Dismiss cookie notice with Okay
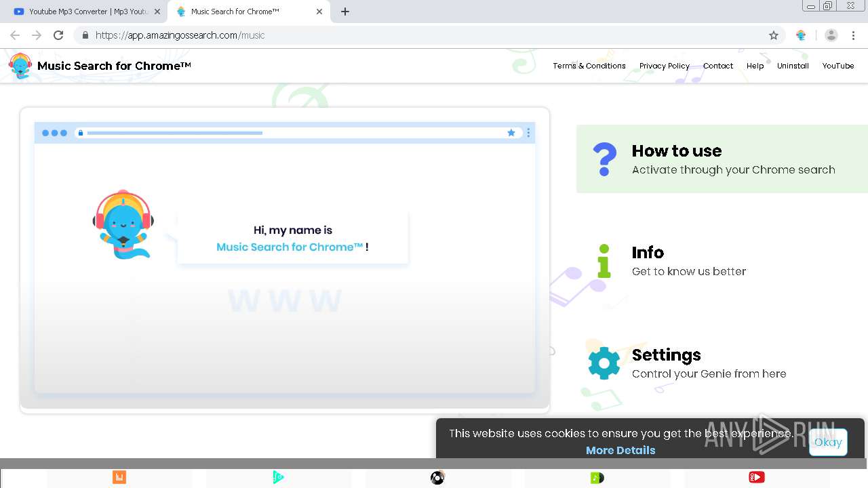The width and height of the screenshot is (868, 488). tap(828, 442)
